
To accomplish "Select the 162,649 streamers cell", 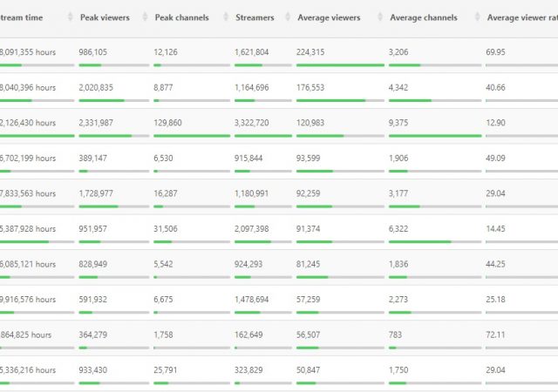I will point(252,335).
